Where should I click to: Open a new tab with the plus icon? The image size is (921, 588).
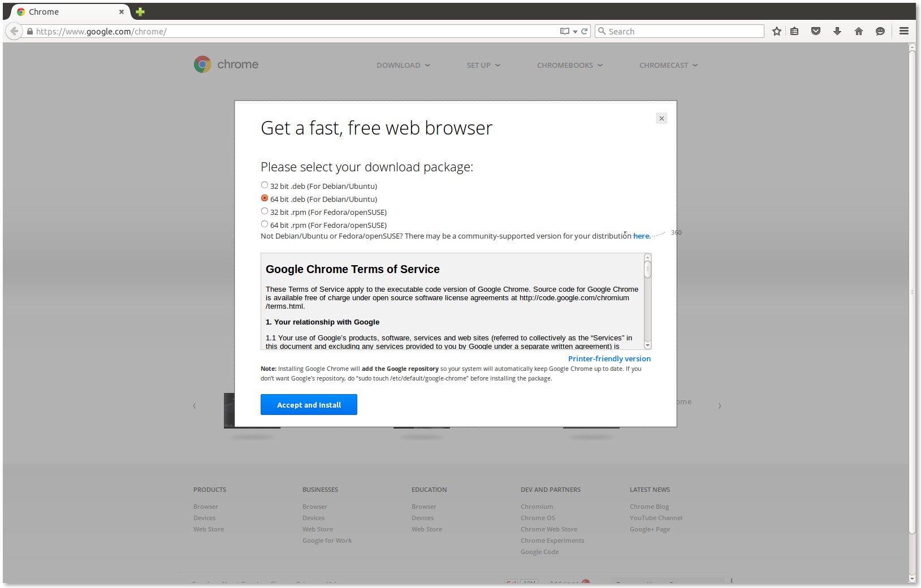tap(139, 11)
